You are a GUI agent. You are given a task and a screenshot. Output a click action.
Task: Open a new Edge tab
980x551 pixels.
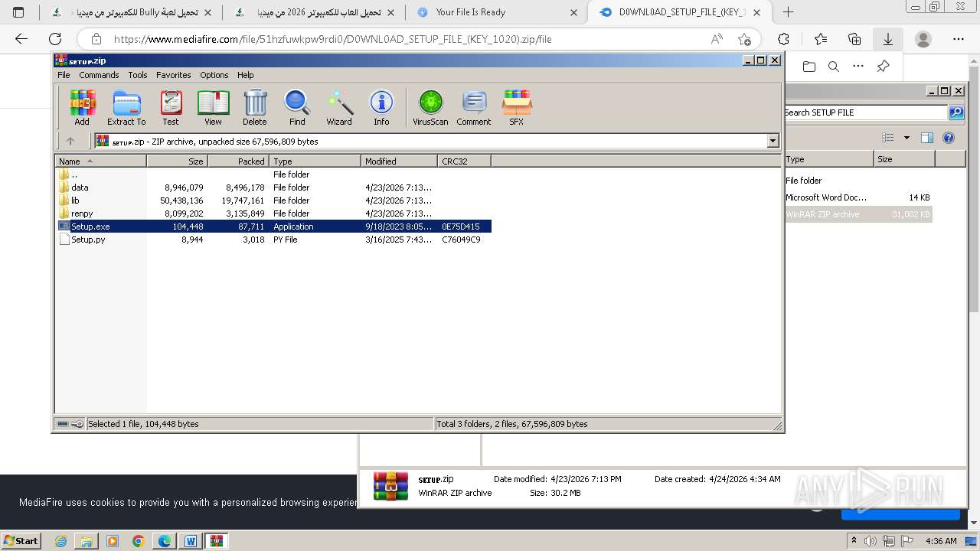(788, 12)
